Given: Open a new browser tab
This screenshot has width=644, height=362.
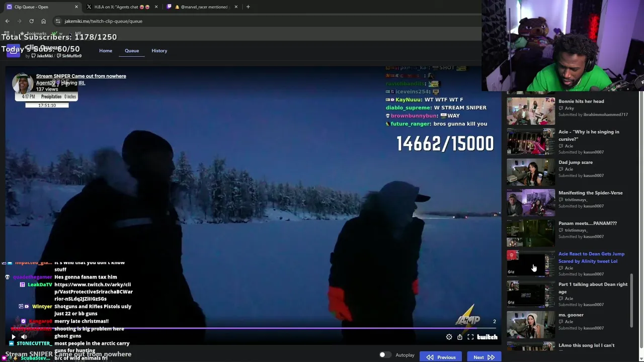Looking at the screenshot, I should (248, 7).
